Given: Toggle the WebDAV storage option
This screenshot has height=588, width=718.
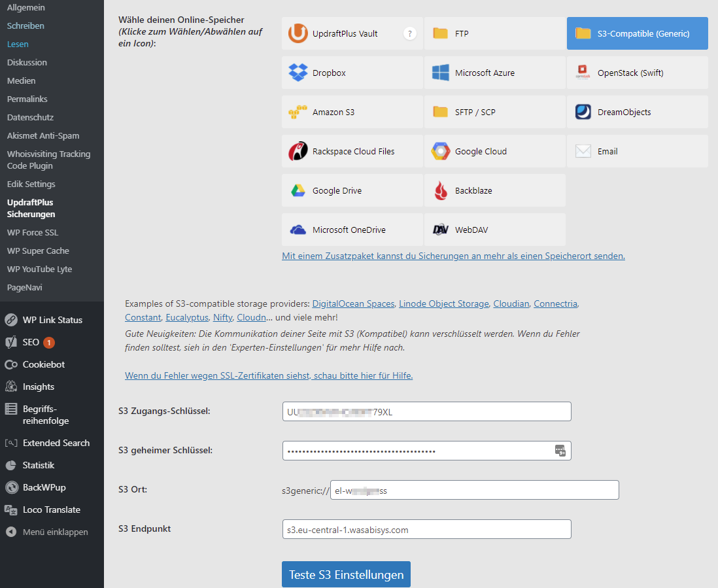Looking at the screenshot, I should [494, 230].
